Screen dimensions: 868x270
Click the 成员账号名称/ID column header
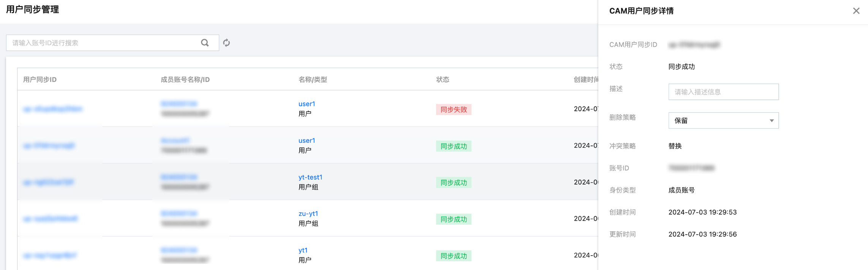click(x=185, y=80)
